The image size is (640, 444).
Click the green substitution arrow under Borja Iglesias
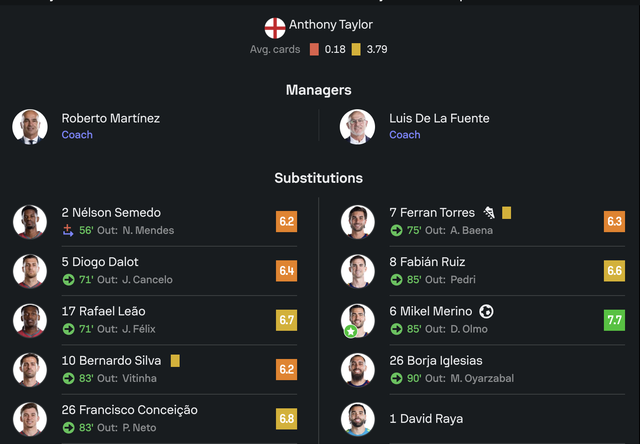[396, 379]
